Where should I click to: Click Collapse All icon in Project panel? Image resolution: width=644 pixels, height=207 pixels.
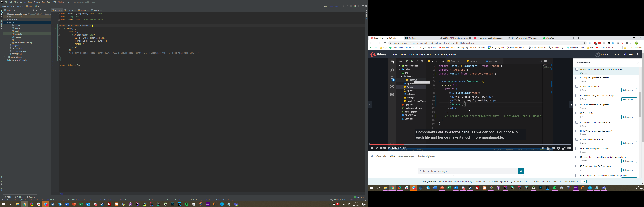click(x=40, y=10)
